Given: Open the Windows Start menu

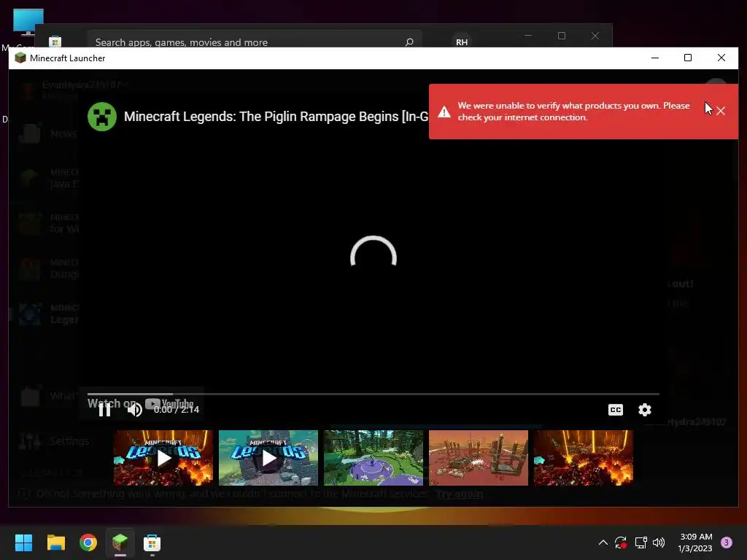Looking at the screenshot, I should pyautogui.click(x=23, y=542).
